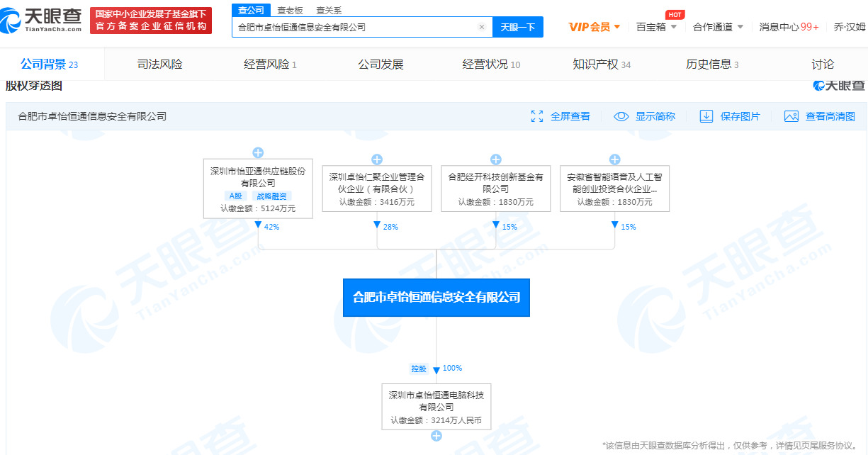This screenshot has height=455, width=868.
Task: Click the 天眼一下 search button
Action: [517, 27]
